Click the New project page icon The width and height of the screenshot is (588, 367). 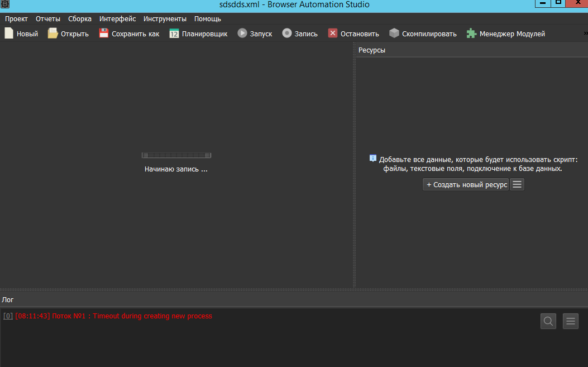[x=9, y=34]
